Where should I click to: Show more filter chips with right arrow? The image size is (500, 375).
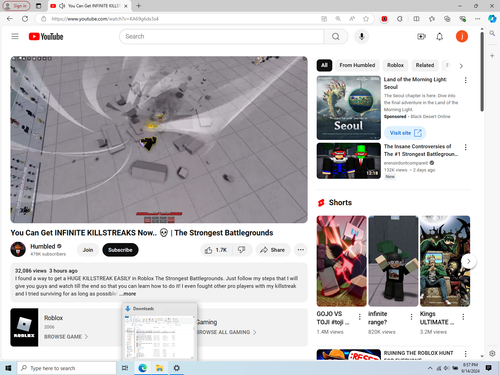pyautogui.click(x=461, y=66)
